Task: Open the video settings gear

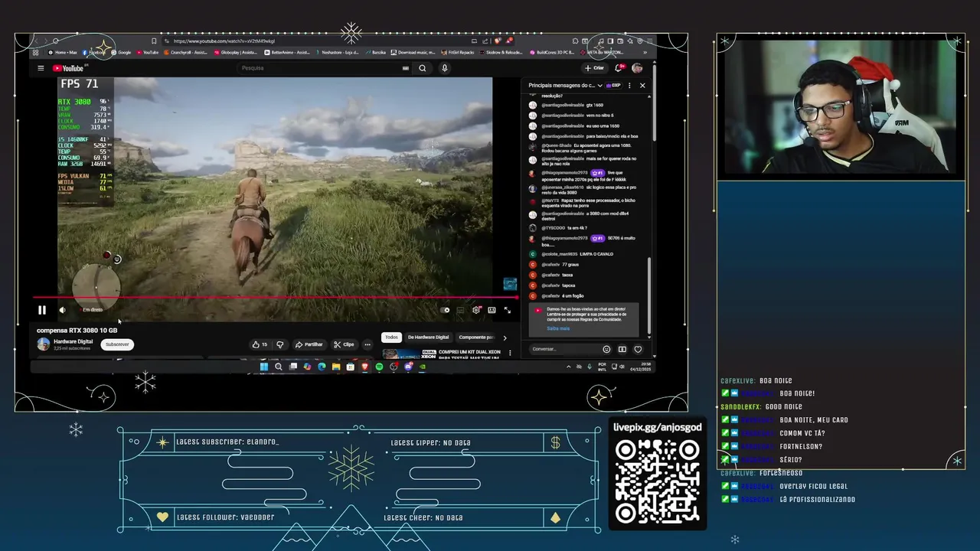Action: (476, 310)
